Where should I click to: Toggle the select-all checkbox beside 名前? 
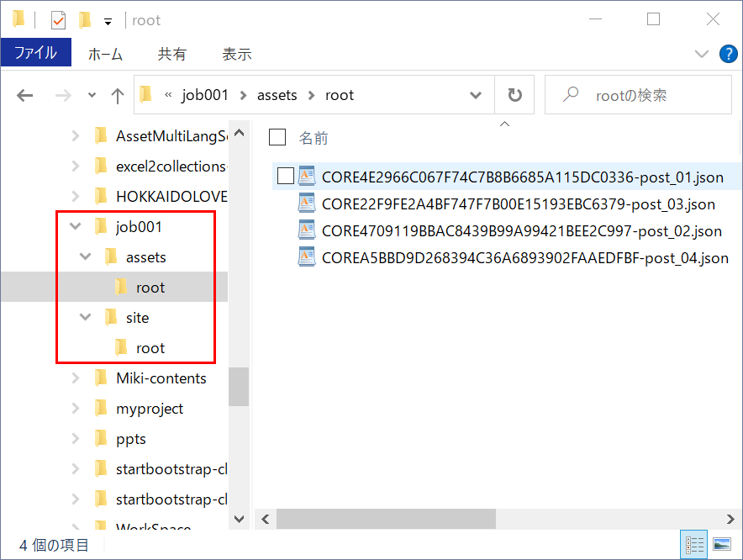point(277,137)
